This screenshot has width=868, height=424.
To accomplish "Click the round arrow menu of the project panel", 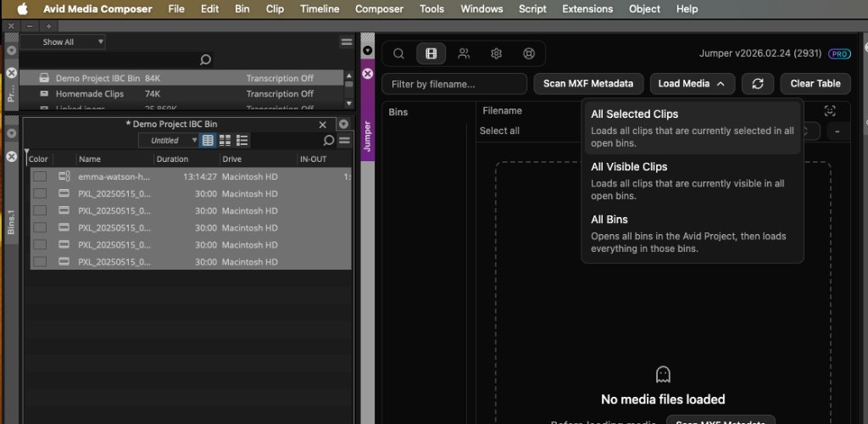I will point(12,50).
